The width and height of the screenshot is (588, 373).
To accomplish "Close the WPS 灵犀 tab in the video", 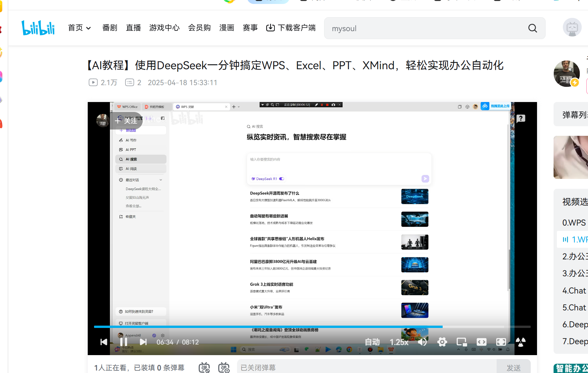I will (226, 107).
